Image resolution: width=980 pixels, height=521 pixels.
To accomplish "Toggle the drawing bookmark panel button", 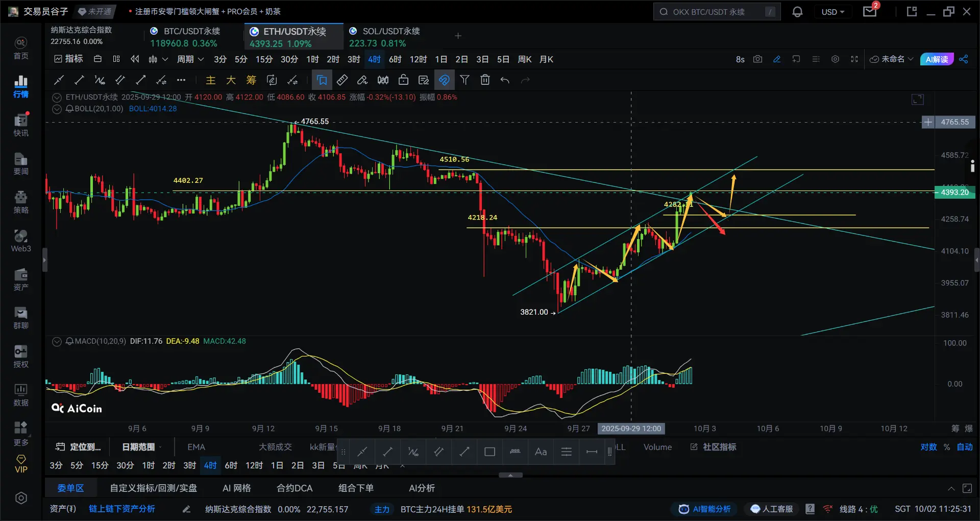I will [x=322, y=80].
